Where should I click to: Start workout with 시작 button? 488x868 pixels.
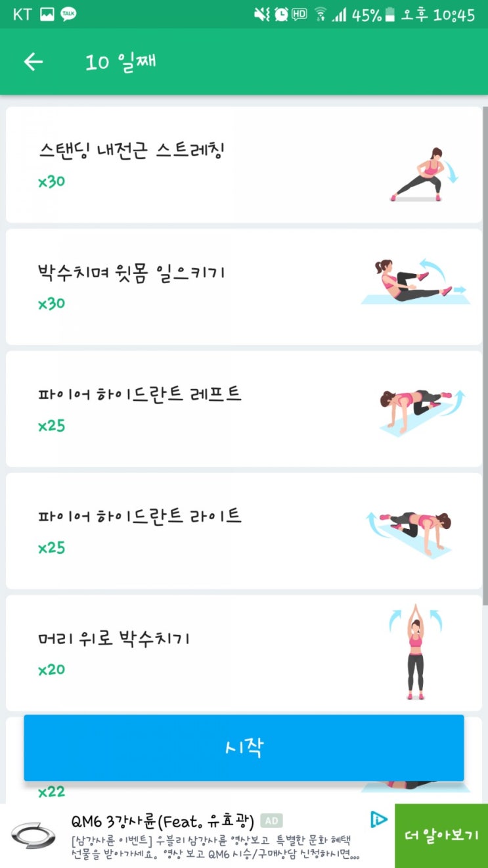[244, 748]
